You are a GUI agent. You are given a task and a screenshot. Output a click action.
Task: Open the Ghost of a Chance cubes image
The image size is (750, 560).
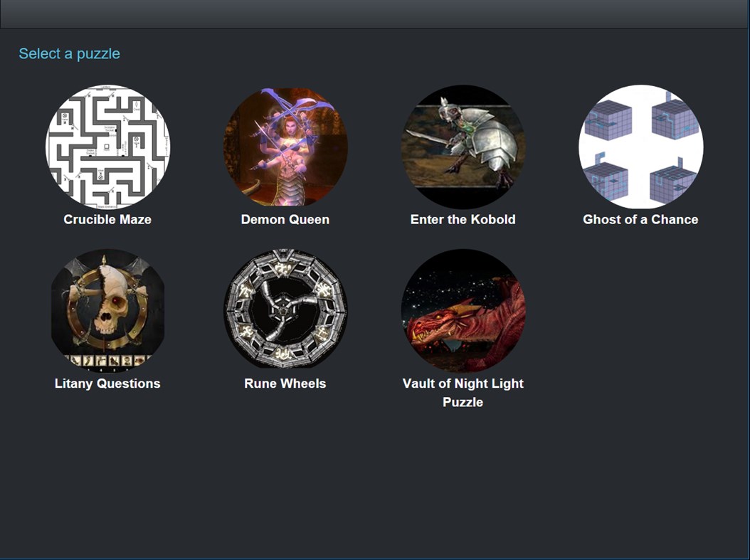tap(641, 147)
